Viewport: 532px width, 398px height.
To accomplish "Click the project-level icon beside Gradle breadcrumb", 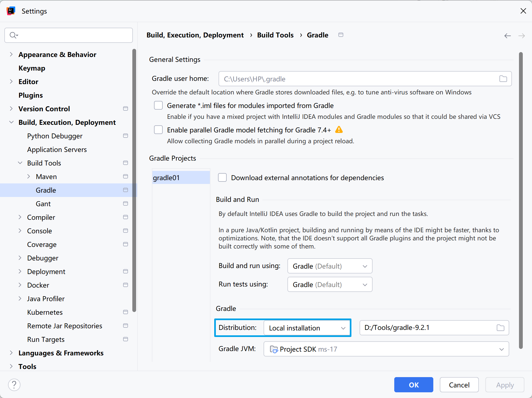I will (x=341, y=35).
